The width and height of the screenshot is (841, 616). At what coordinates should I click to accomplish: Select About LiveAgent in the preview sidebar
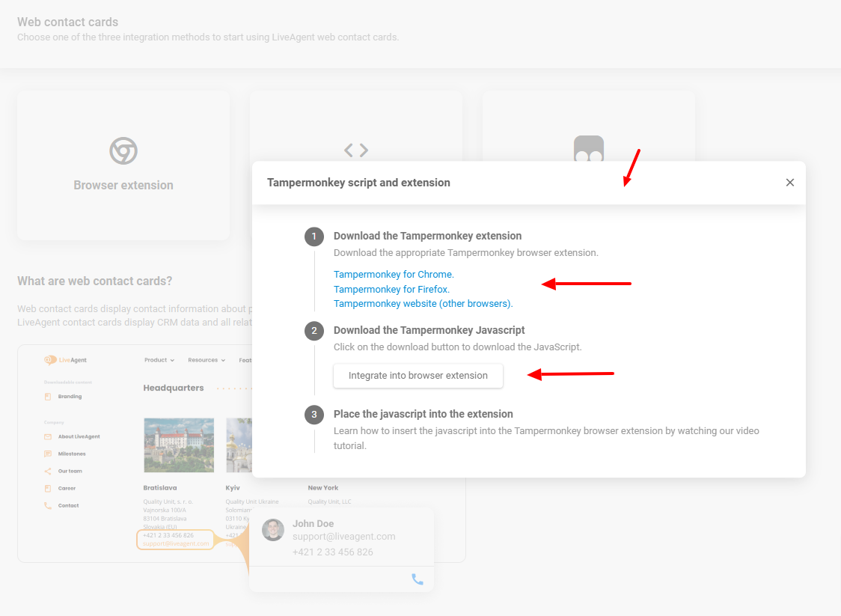pos(79,436)
